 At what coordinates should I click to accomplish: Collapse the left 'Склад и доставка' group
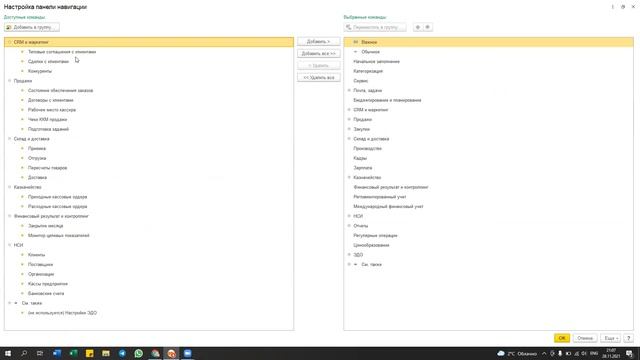point(9,139)
